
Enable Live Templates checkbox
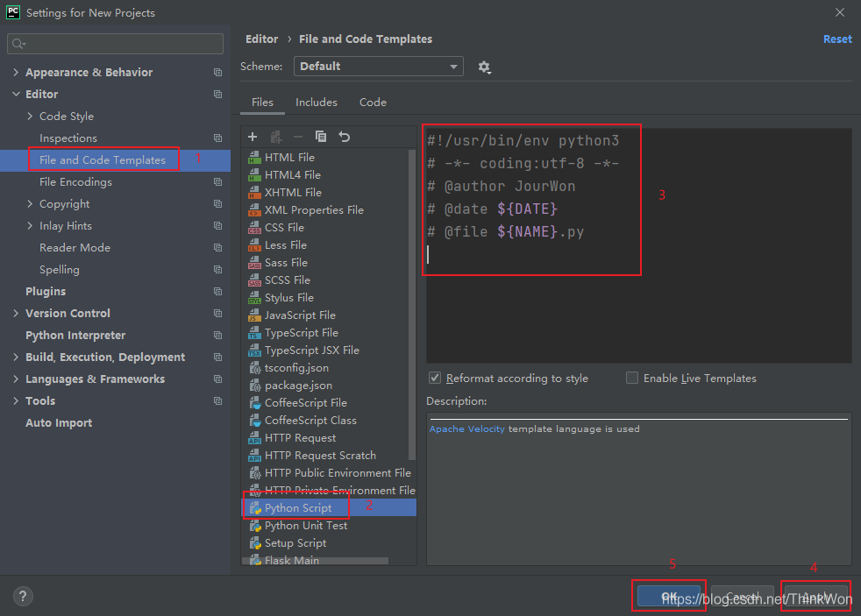(632, 379)
